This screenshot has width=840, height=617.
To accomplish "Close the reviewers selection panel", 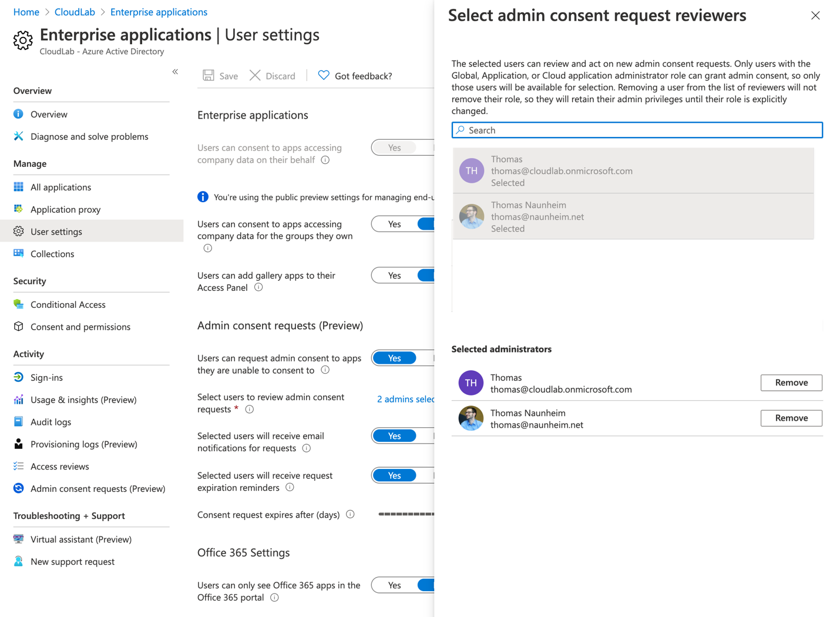I will point(815,15).
